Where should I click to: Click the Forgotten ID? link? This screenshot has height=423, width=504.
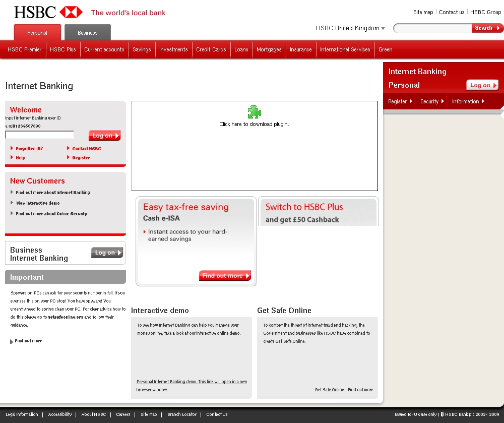[29, 149]
